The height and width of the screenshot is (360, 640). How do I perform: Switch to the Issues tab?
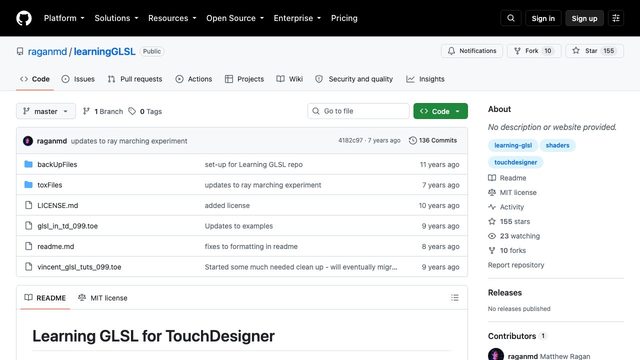tap(78, 79)
